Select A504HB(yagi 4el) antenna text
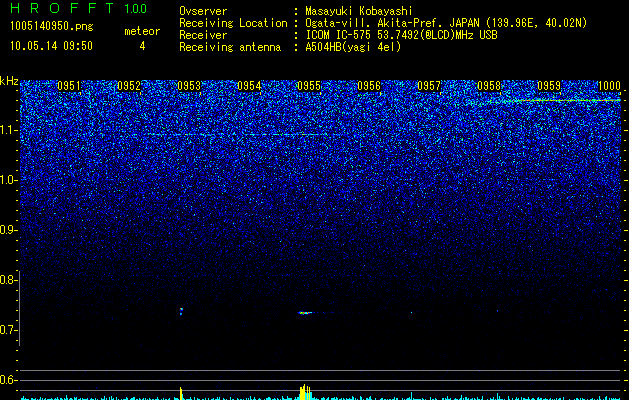Viewport: 629px width, 400px height. tap(353, 47)
